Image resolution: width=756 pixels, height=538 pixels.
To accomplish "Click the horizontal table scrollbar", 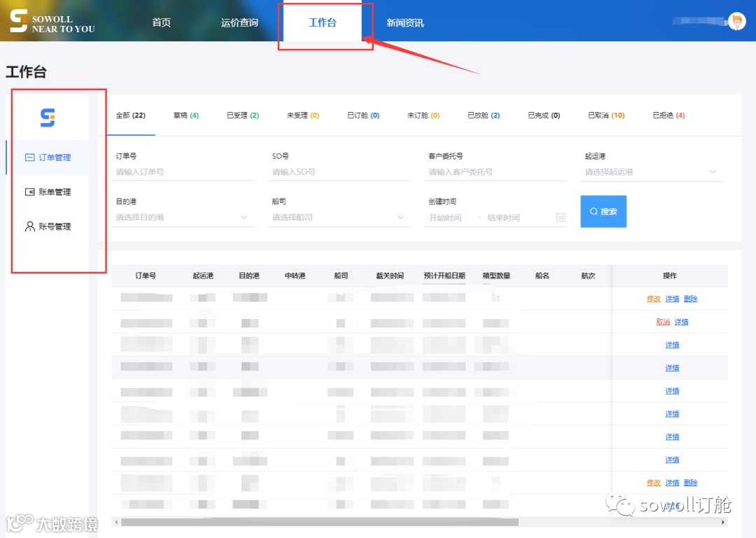I will point(320,522).
